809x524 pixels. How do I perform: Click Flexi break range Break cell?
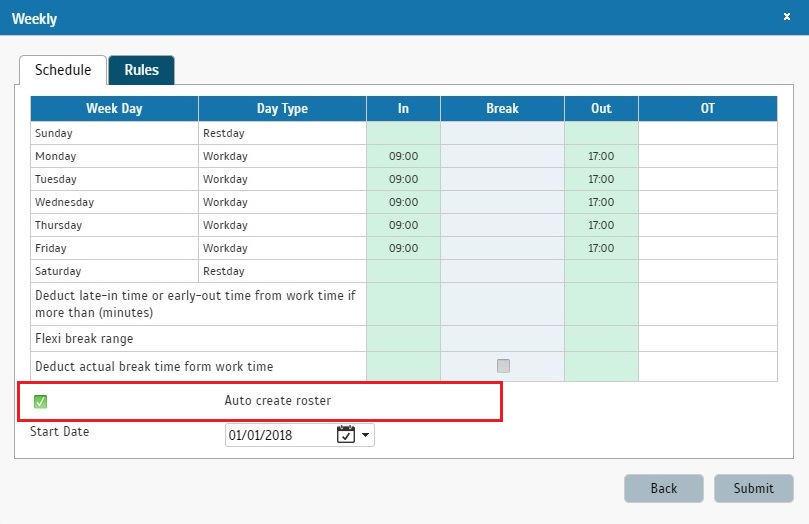click(502, 338)
